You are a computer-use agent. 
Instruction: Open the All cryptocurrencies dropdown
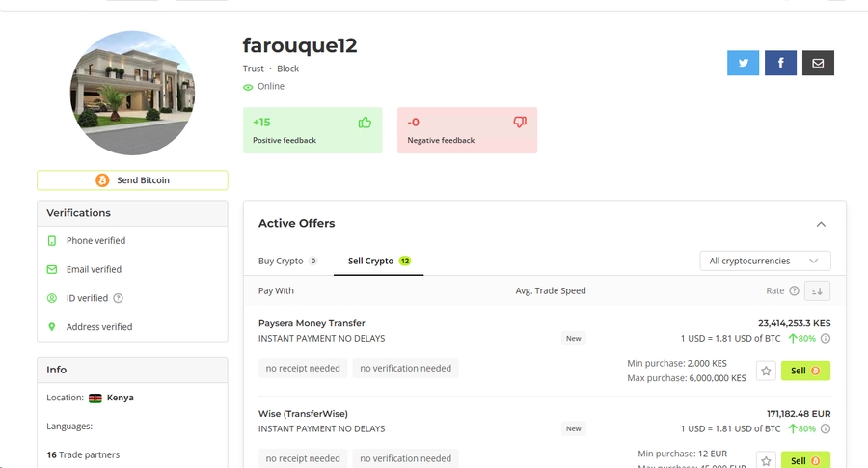tap(765, 261)
